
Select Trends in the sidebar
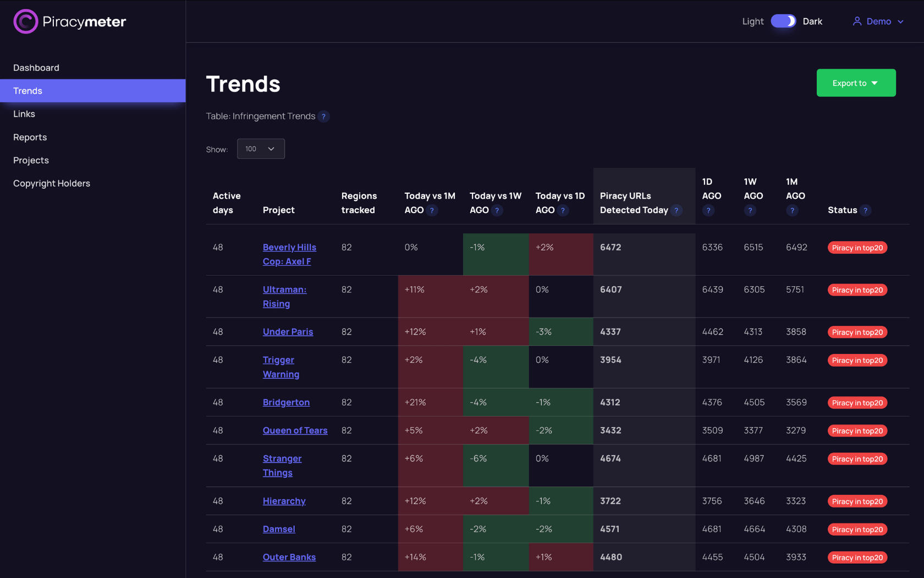click(93, 91)
